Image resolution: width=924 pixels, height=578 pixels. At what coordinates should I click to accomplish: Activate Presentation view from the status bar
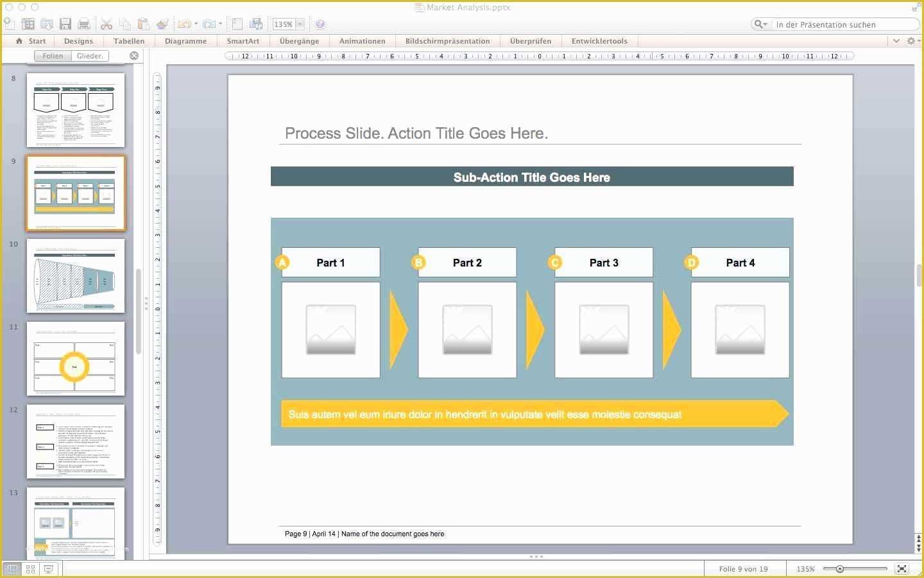tap(48, 568)
